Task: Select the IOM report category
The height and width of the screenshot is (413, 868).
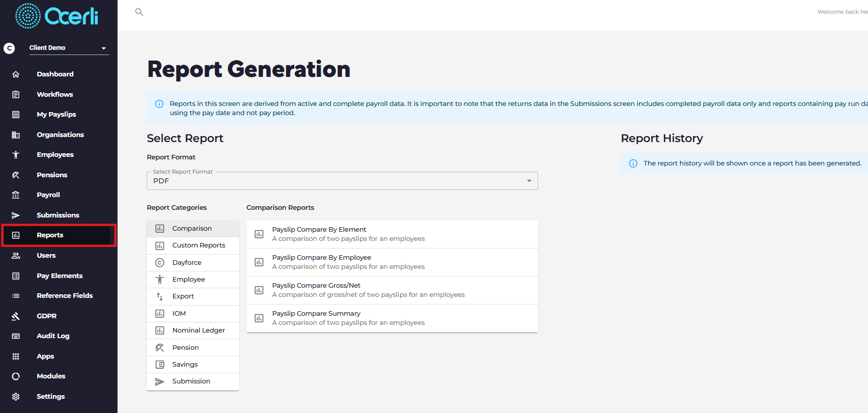Action: coord(193,314)
